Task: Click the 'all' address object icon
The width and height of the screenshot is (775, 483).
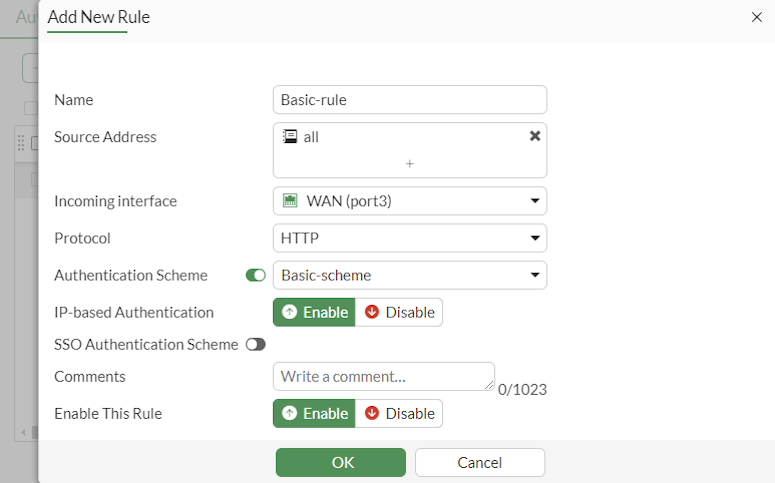Action: pos(290,137)
